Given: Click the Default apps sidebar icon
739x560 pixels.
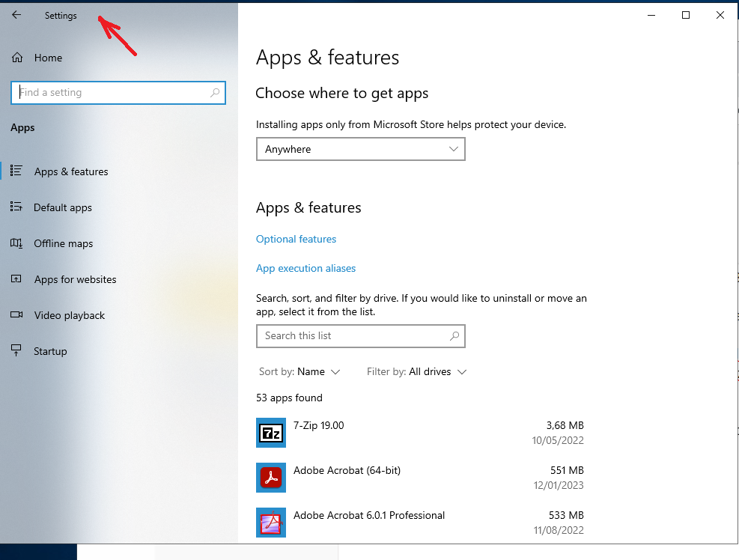Looking at the screenshot, I should pyautogui.click(x=16, y=207).
